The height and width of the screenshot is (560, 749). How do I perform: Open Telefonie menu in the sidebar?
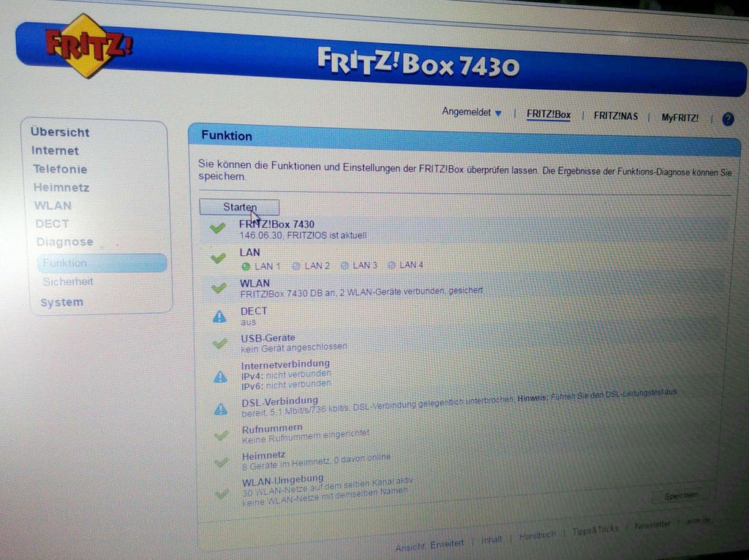(60, 169)
